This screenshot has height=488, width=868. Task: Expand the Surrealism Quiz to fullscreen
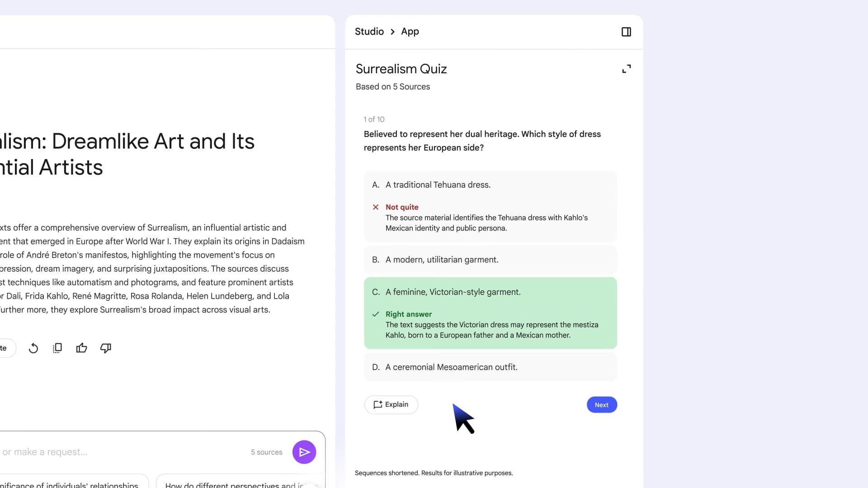tap(627, 69)
